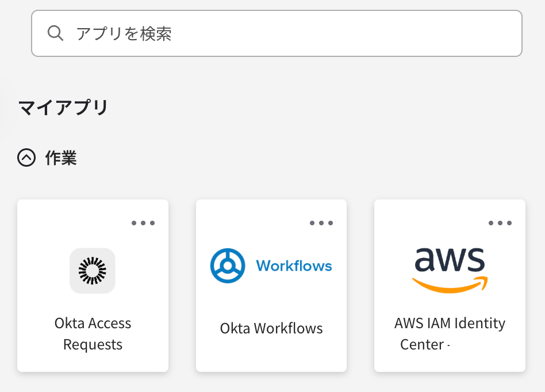The width and height of the screenshot is (545, 392).
Task: Click the マイアプリ heading
Action: [x=63, y=107]
